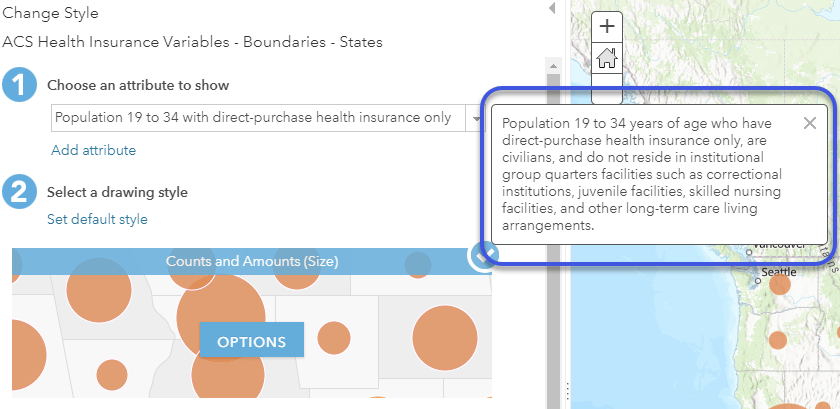Click the map Home extent button
The image size is (840, 409).
[606, 59]
